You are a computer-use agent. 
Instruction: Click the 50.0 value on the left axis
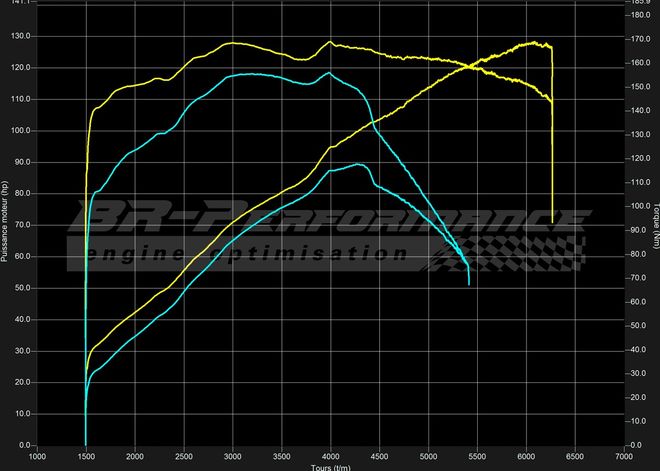tap(21, 288)
